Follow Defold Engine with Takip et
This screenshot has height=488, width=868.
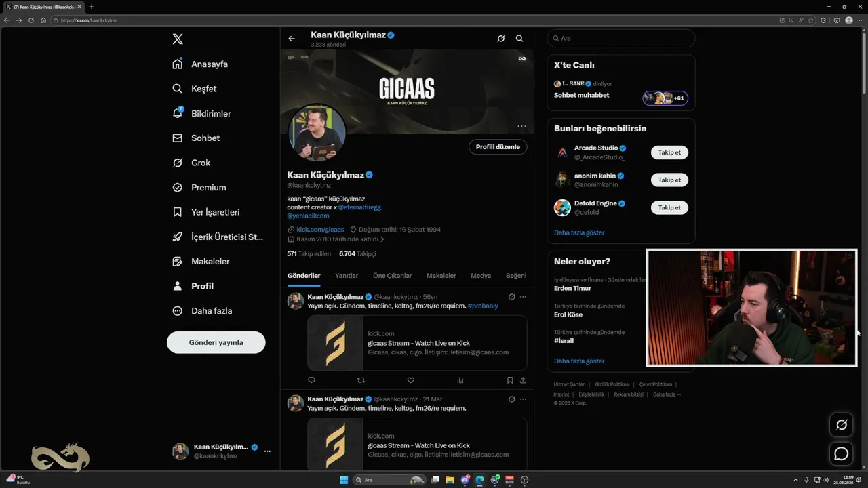tap(669, 207)
